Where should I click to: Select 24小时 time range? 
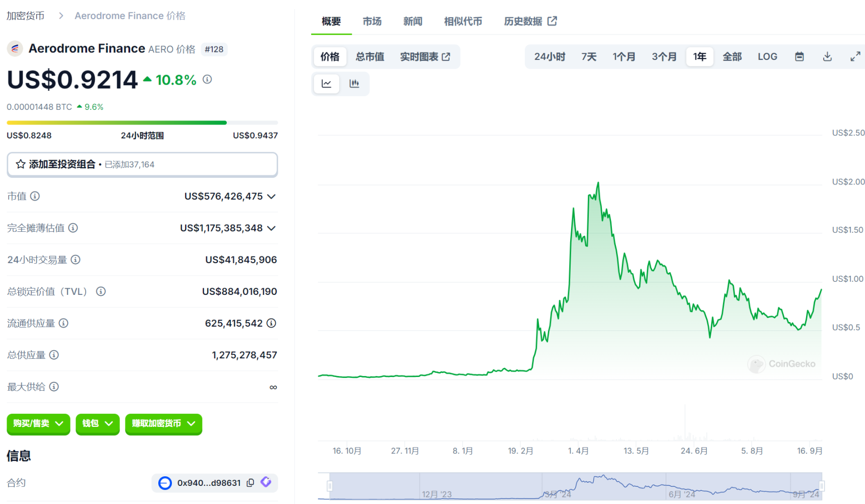[550, 56]
